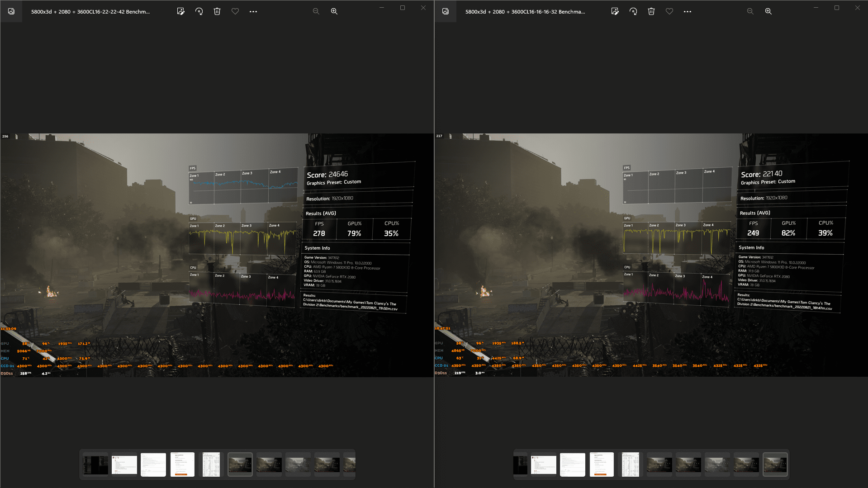This screenshot has width=868, height=488.
Task: Minimize the right Photos window
Action: pyautogui.click(x=816, y=8)
